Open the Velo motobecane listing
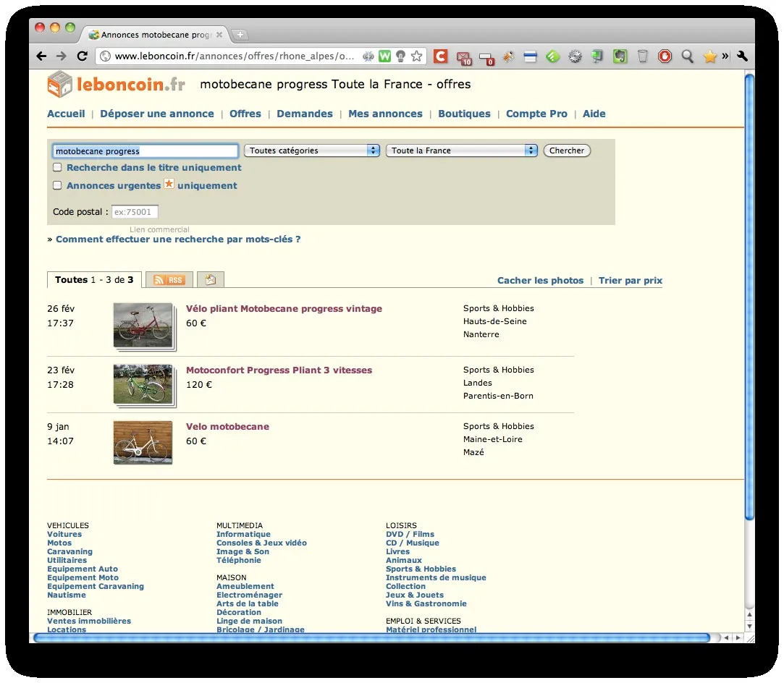This screenshot has width=784, height=683. [x=227, y=427]
